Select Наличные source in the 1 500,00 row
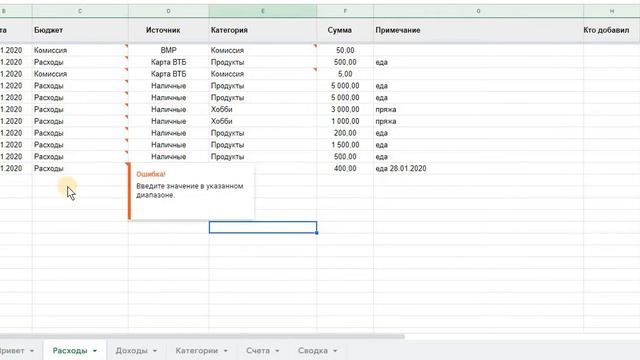Screen dimensions: 640x360 pyautogui.click(x=169, y=145)
